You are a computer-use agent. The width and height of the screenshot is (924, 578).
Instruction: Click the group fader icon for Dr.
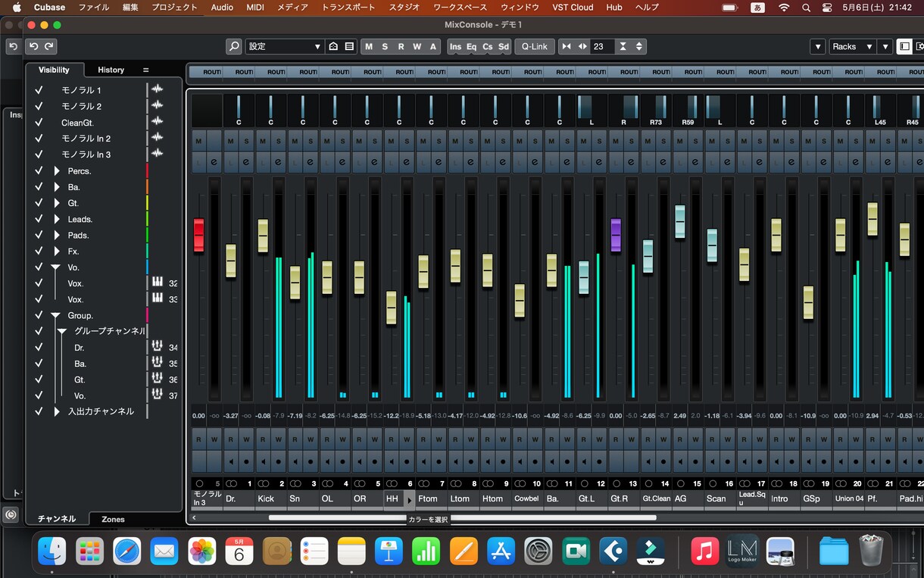coord(158,347)
